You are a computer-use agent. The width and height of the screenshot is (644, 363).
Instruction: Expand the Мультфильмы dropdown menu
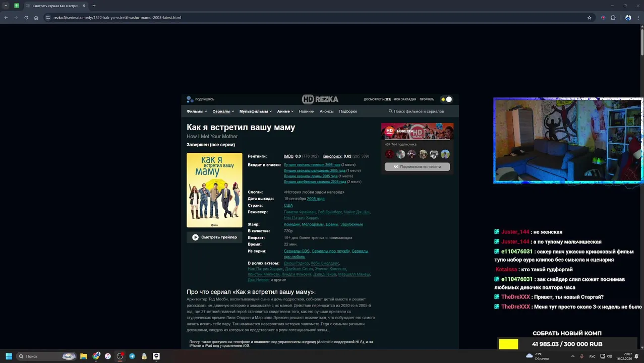[x=256, y=111]
